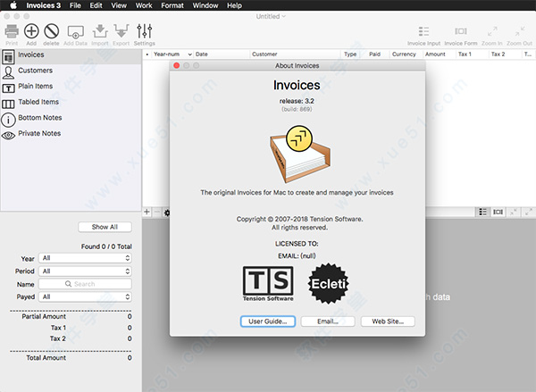
Task: Click the Amount column header
Action: [x=439, y=54]
